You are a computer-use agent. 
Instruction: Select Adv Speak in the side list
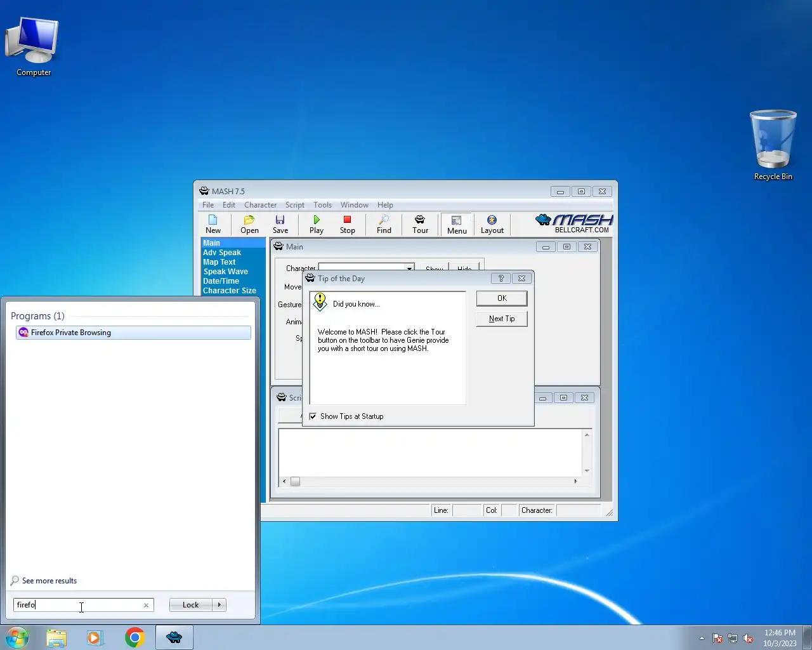(x=233, y=253)
